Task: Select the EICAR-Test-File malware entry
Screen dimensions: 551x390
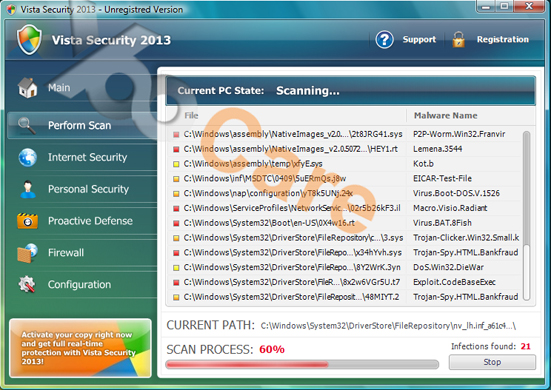Action: [x=442, y=178]
